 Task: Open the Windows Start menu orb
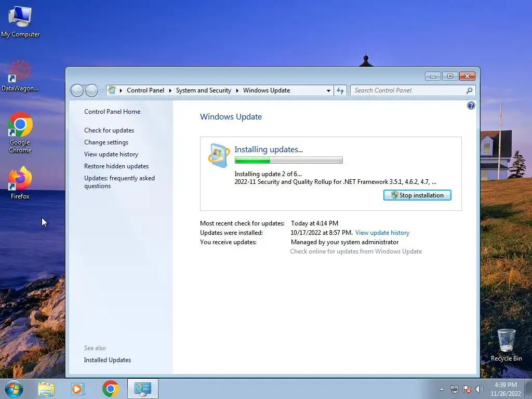tap(14, 389)
